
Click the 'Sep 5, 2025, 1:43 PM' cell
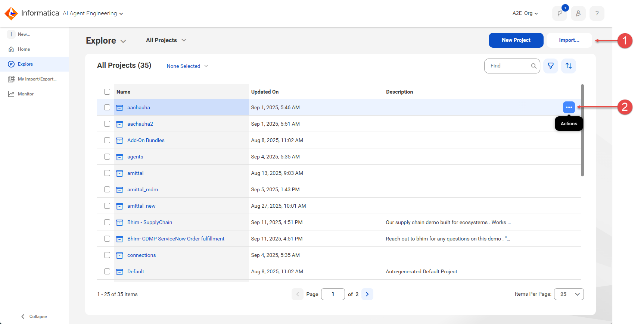pyautogui.click(x=275, y=189)
